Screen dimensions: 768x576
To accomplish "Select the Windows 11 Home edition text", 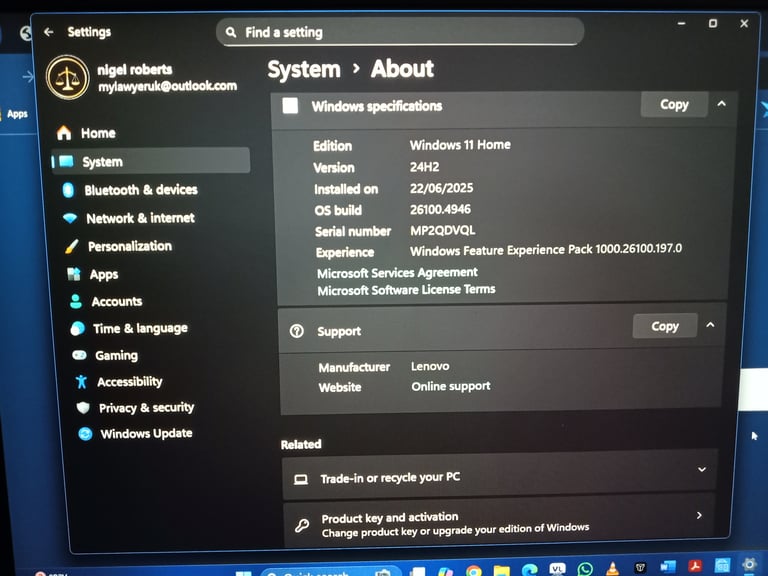I will (460, 145).
